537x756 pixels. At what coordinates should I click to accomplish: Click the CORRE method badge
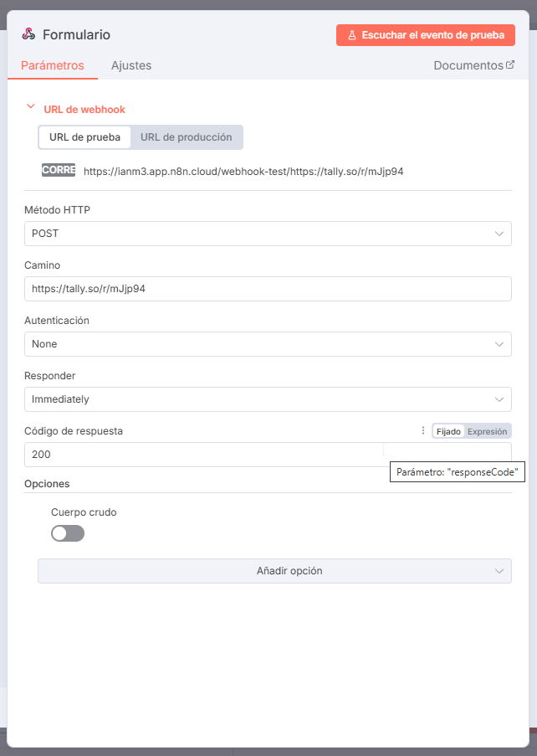(59, 170)
